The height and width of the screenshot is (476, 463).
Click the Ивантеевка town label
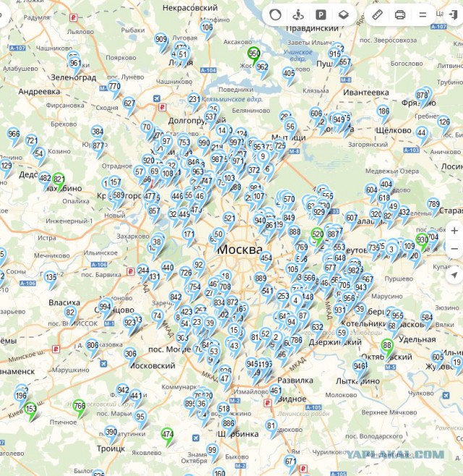click(366, 93)
